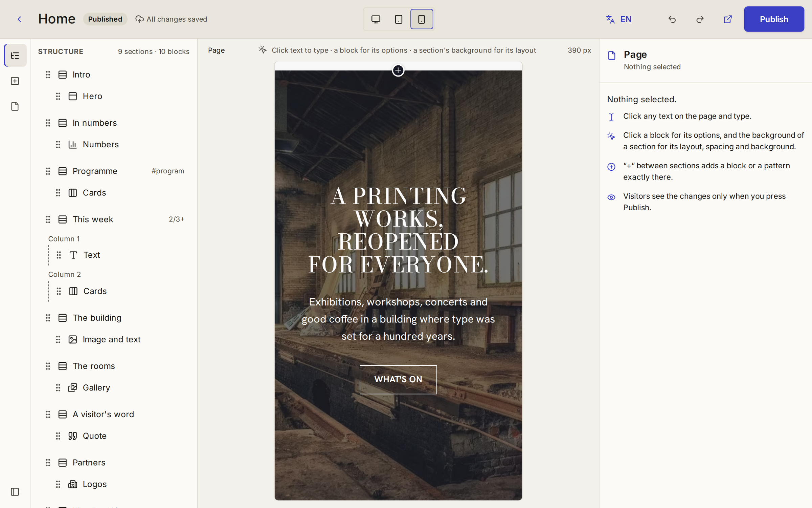Click the Publish button

pyautogui.click(x=774, y=19)
